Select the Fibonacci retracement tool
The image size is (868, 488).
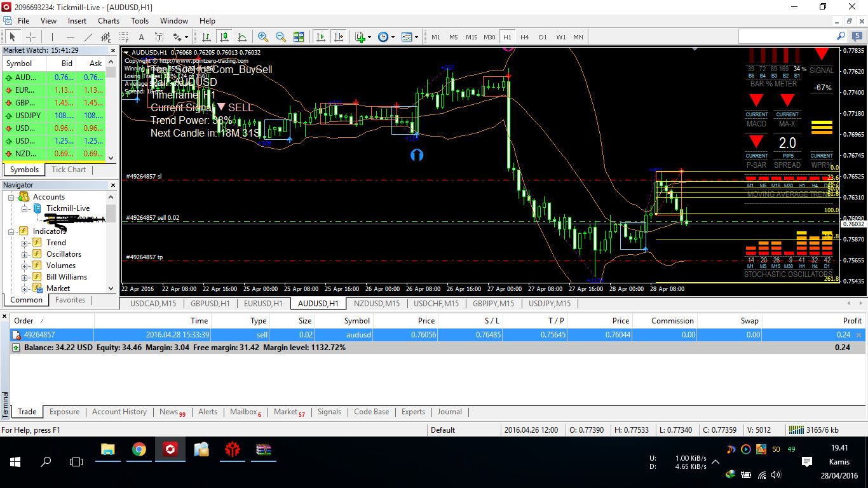click(123, 37)
